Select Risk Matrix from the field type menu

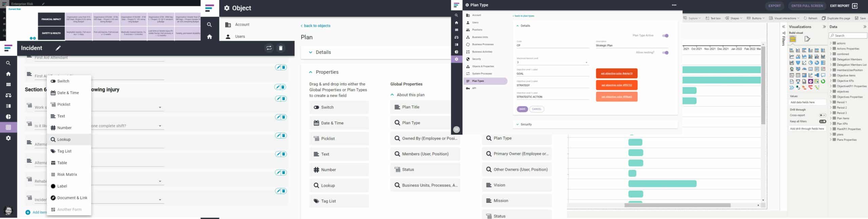(67, 175)
